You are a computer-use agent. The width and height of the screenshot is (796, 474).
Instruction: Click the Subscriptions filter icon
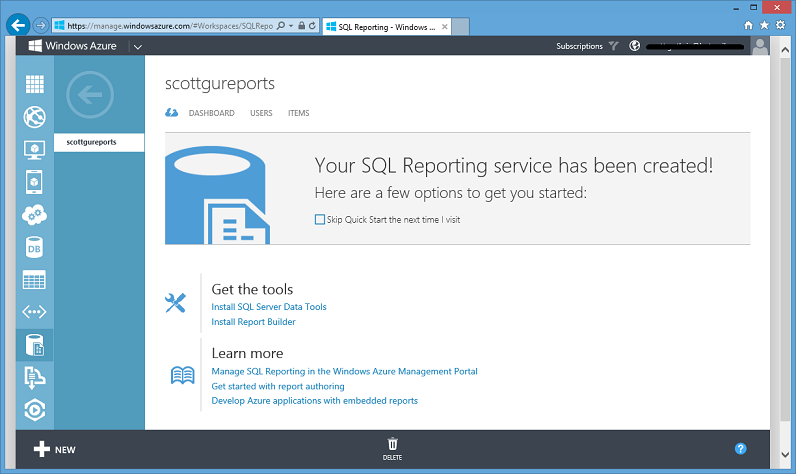(x=614, y=46)
